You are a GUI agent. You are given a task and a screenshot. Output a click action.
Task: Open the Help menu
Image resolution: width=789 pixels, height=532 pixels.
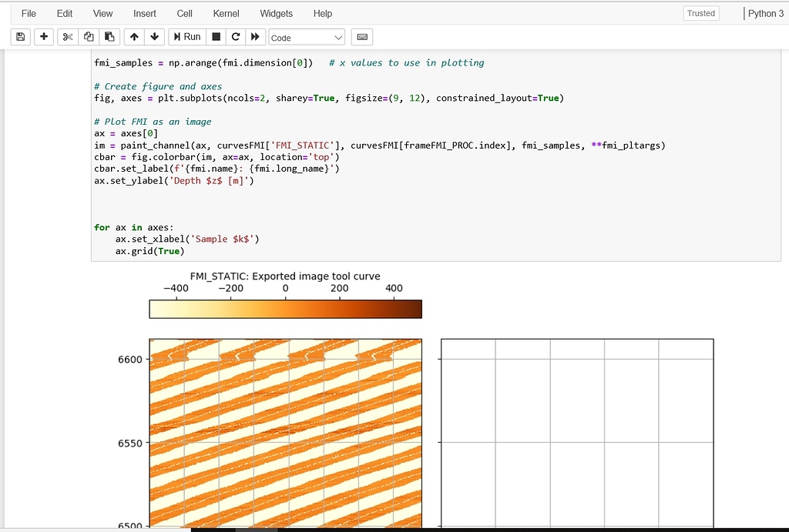pyautogui.click(x=323, y=13)
